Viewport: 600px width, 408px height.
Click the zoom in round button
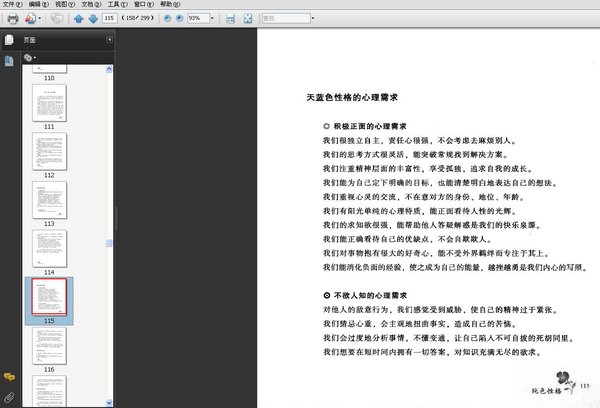pos(179,18)
